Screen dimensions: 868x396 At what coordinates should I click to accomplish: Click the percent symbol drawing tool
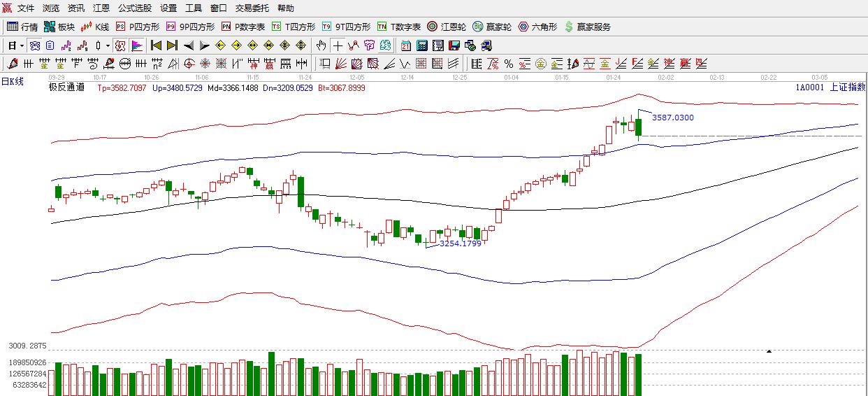tap(509, 64)
